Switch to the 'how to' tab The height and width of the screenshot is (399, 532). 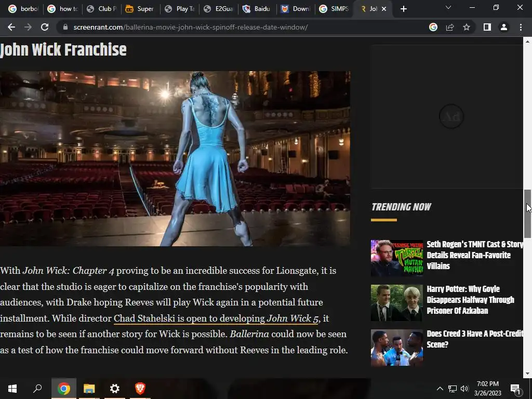click(x=63, y=9)
